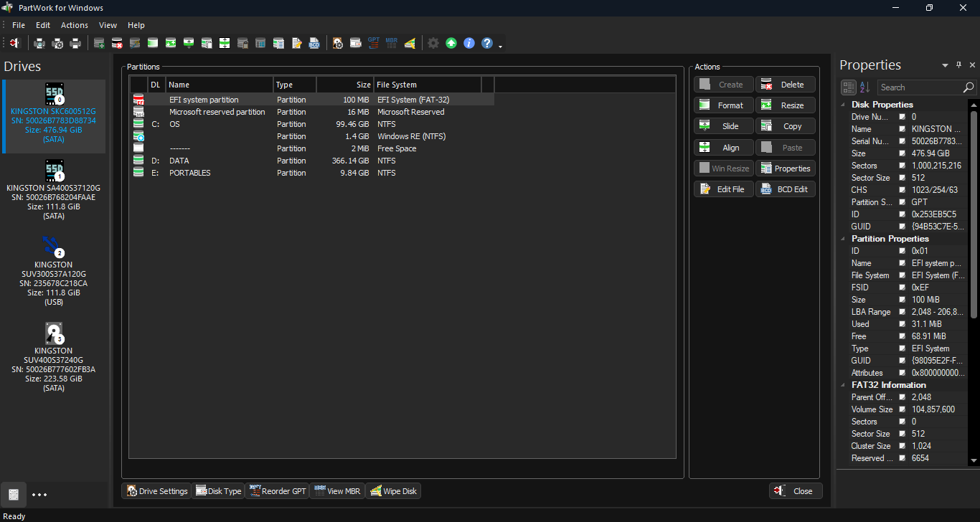Viewport: 980px width, 522px height.
Task: Click the Reorder GPT bottom button
Action: click(277, 491)
